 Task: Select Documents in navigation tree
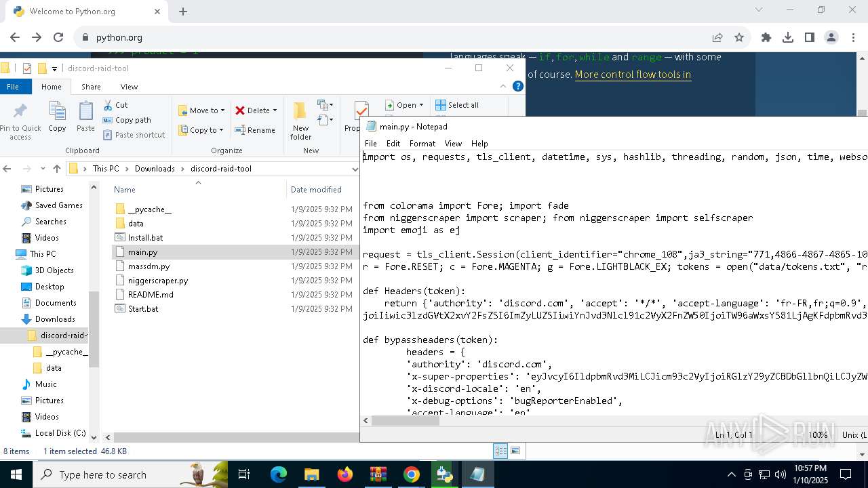(56, 303)
